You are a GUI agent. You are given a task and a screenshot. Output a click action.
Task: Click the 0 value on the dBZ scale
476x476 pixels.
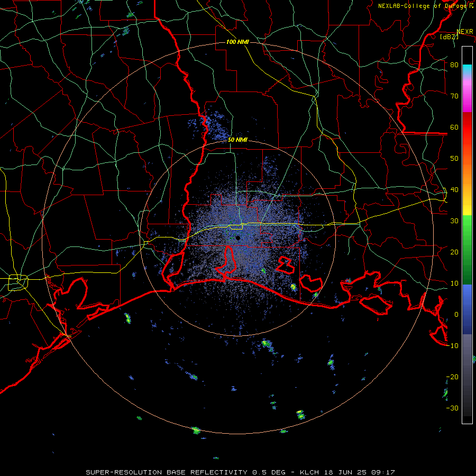click(x=456, y=315)
